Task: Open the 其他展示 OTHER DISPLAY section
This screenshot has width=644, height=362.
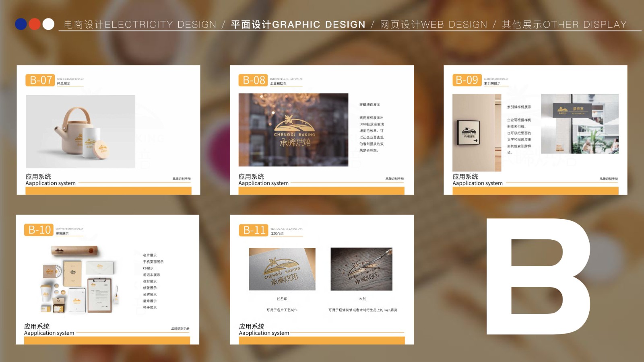Action: [563, 24]
